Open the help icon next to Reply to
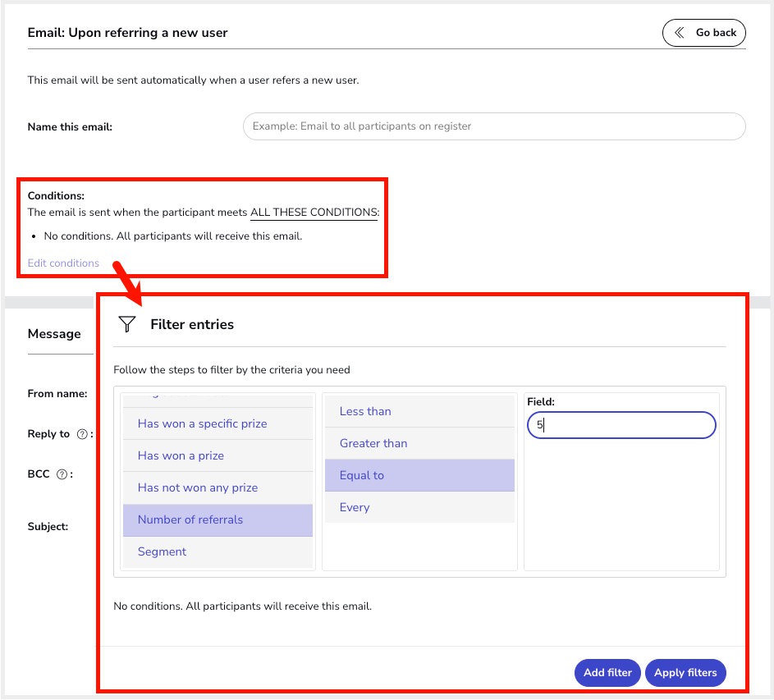The image size is (774, 700). (x=82, y=435)
